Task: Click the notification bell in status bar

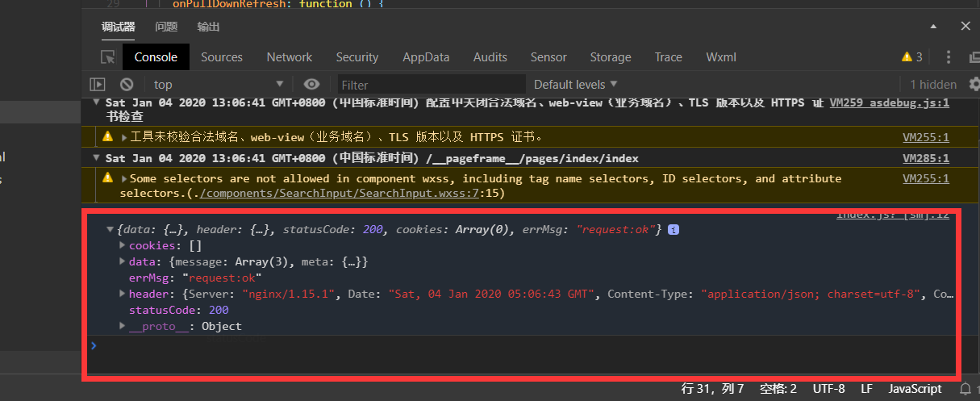Action: [965, 389]
